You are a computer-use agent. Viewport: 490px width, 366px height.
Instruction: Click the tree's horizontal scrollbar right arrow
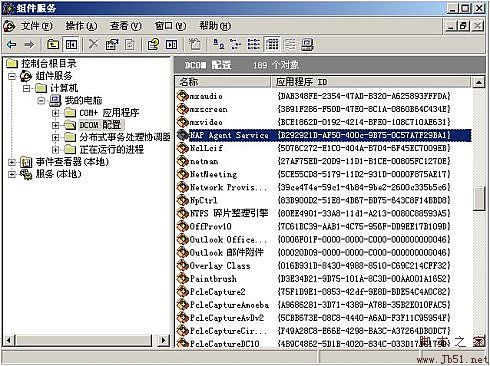[163, 340]
